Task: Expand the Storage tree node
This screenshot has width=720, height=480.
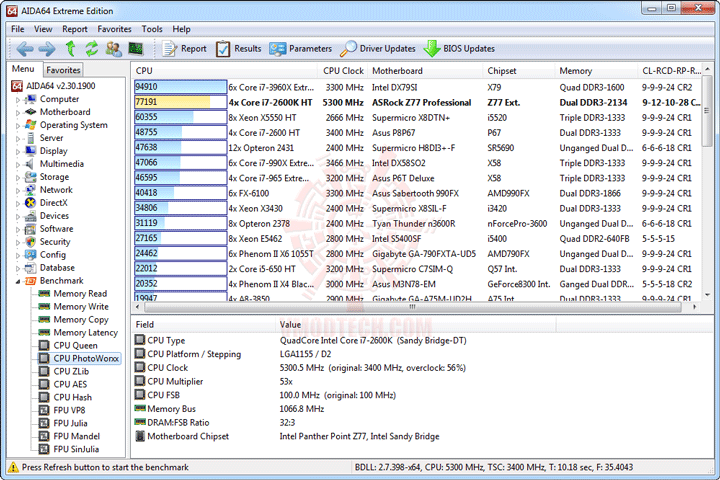Action: [x=18, y=177]
